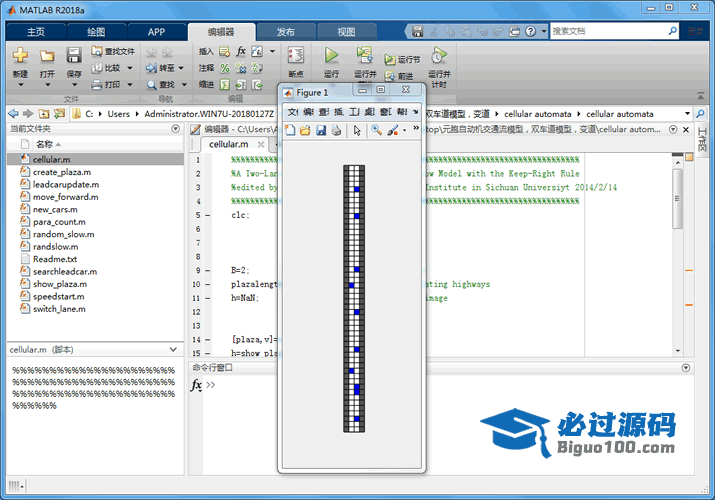Click the green Run (运行) button
The width and height of the screenshot is (715, 500).
[x=331, y=56]
